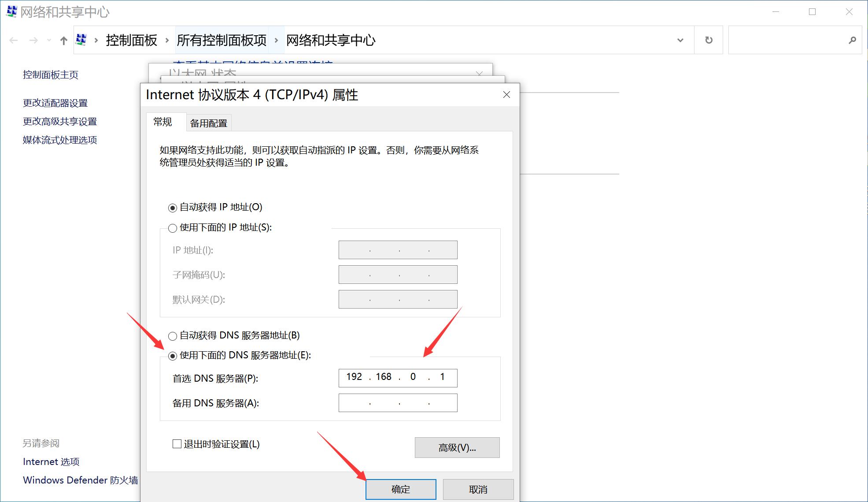The image size is (868, 502).
Task: Open Windows Defender 防火墙 link
Action: [81, 480]
